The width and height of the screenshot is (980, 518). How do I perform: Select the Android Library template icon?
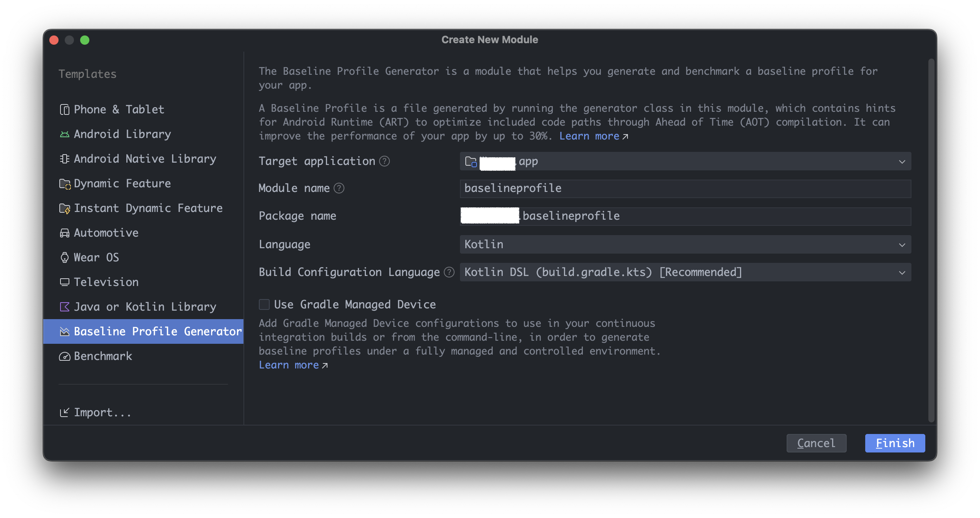tap(64, 134)
